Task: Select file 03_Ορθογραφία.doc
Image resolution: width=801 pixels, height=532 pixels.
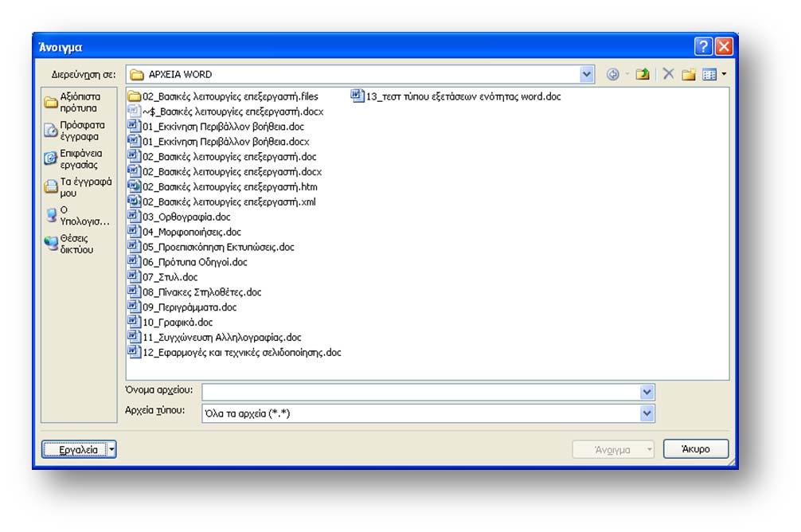Action: pos(179,217)
